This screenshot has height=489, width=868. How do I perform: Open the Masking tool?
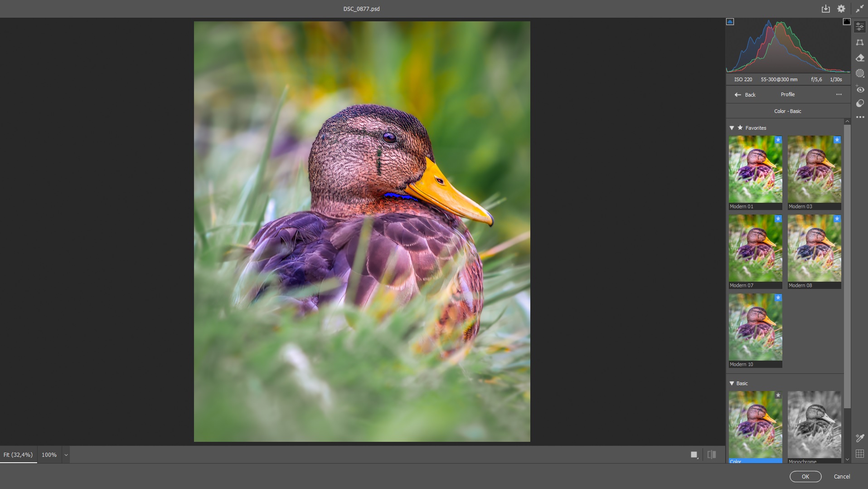pos(860,73)
